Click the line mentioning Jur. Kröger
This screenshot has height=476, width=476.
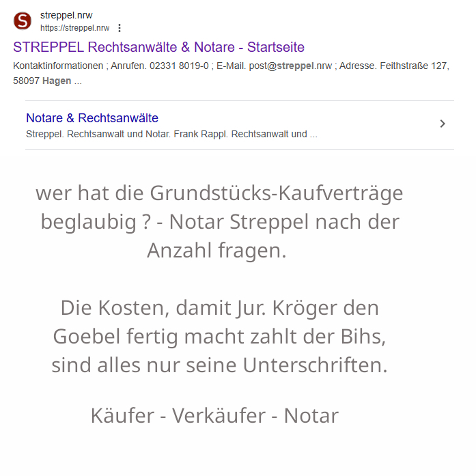pyautogui.click(x=219, y=308)
